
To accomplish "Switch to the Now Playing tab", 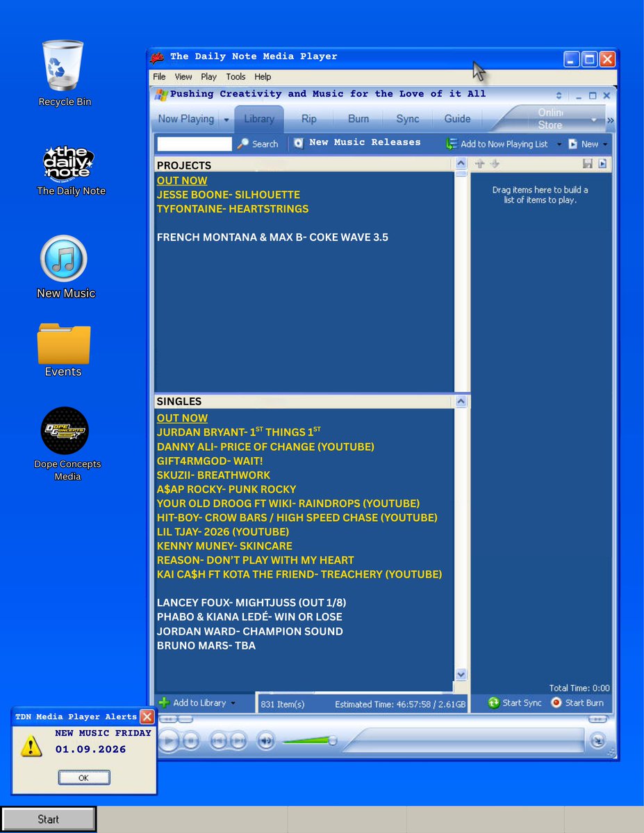I will tap(186, 119).
